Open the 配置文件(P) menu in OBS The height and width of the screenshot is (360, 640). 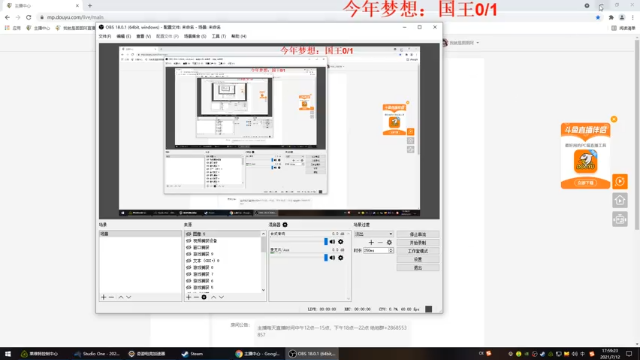[x=167, y=36]
